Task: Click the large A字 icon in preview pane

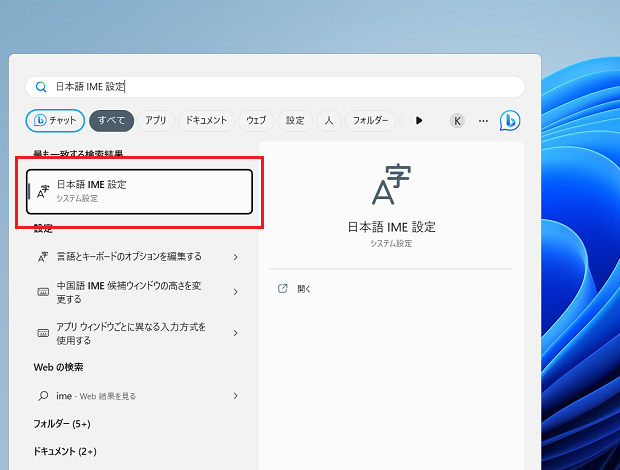Action: point(391,185)
